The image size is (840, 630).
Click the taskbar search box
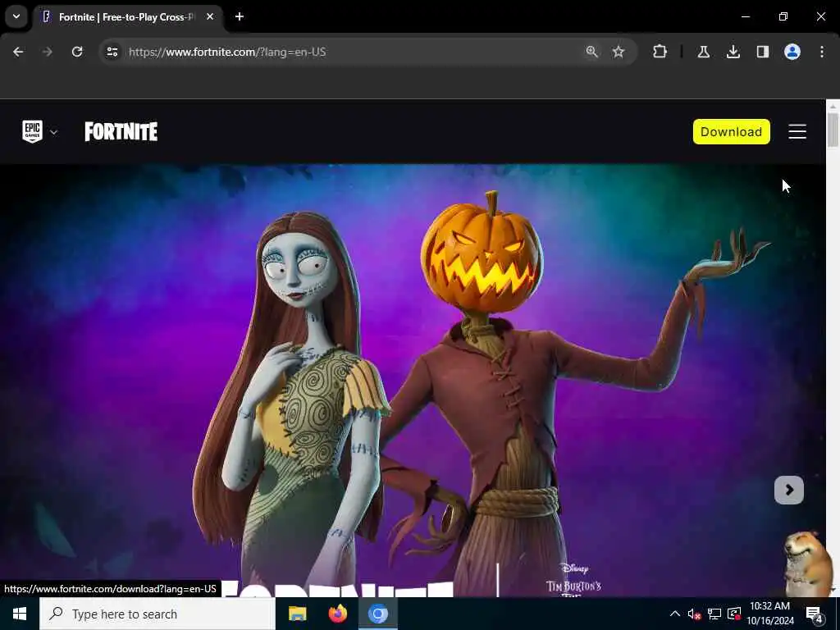(x=157, y=614)
